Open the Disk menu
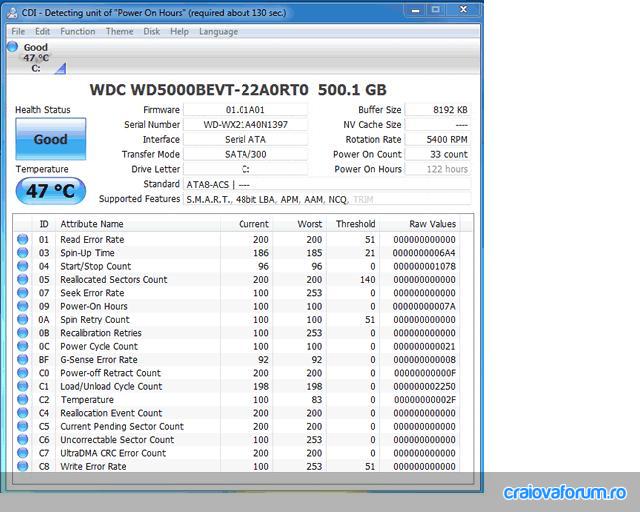The width and height of the screenshot is (640, 512). [x=151, y=31]
